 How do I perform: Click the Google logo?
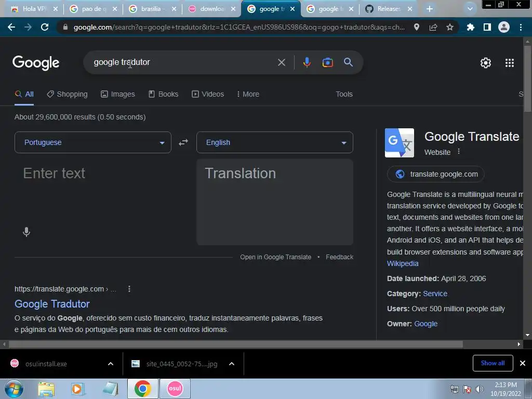(x=36, y=63)
